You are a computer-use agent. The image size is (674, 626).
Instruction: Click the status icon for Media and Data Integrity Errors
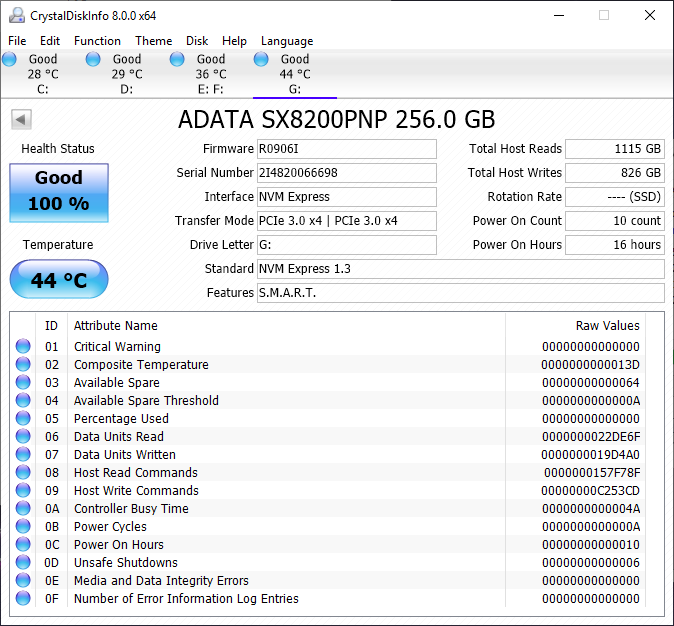(23, 580)
